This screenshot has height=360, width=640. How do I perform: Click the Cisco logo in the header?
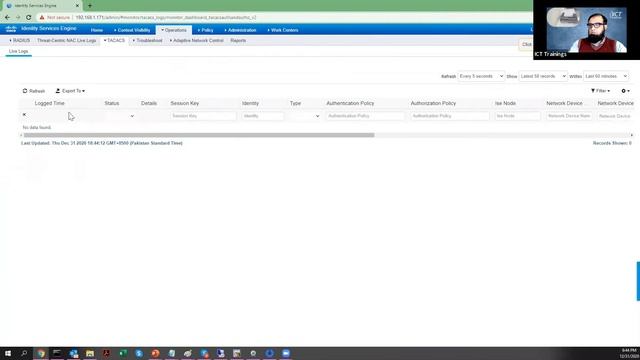(11, 29)
